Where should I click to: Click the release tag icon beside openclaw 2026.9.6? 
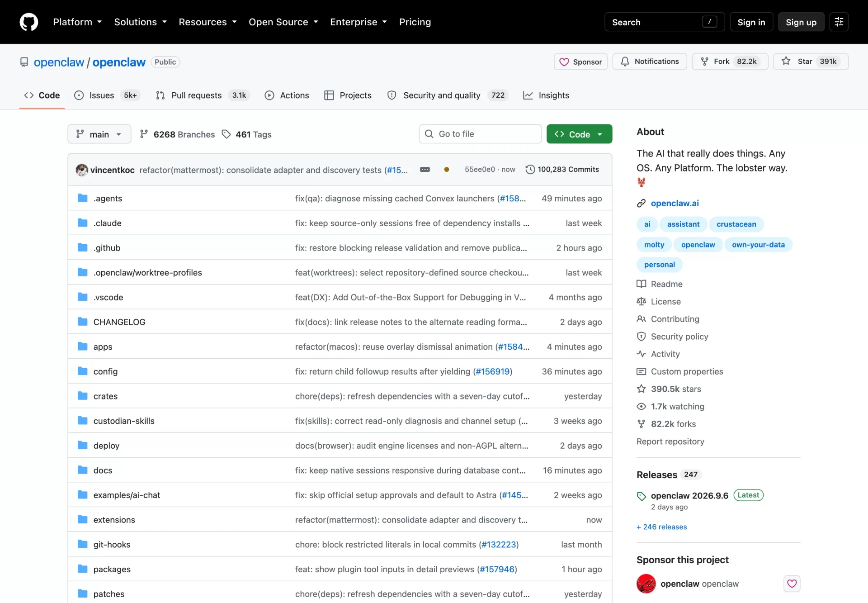[x=641, y=496]
